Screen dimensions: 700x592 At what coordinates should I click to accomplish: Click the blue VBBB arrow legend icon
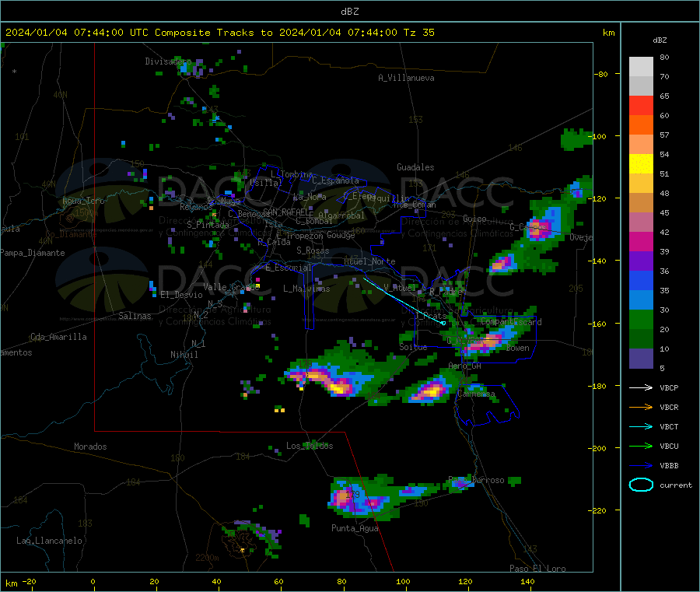click(x=641, y=465)
